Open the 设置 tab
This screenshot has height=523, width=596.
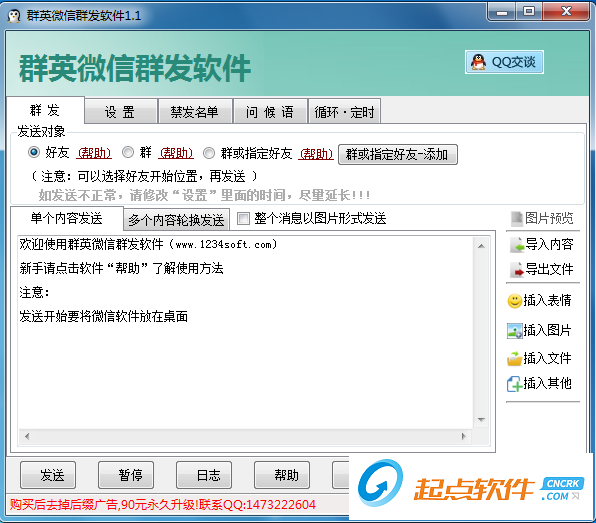(x=120, y=112)
